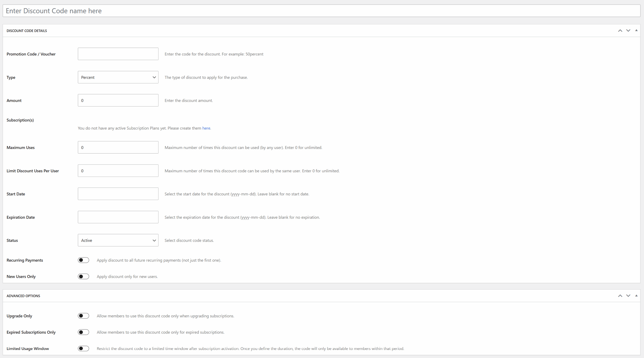The height and width of the screenshot is (358, 644).
Task: Click the Expiration Date field
Action: pos(118,217)
